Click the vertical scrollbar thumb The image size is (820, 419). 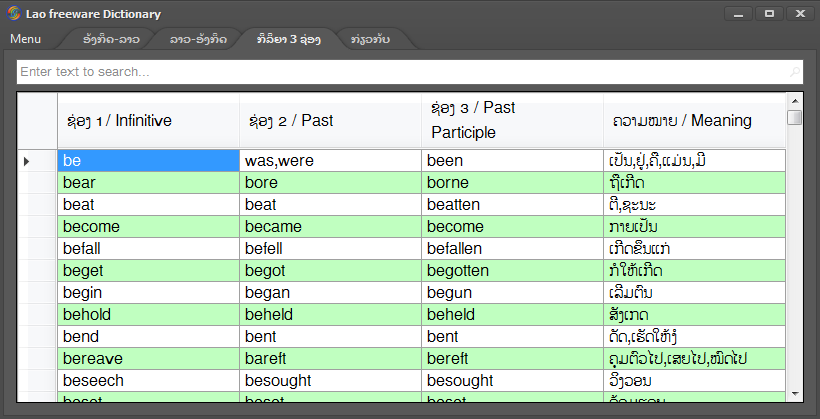tap(795, 117)
